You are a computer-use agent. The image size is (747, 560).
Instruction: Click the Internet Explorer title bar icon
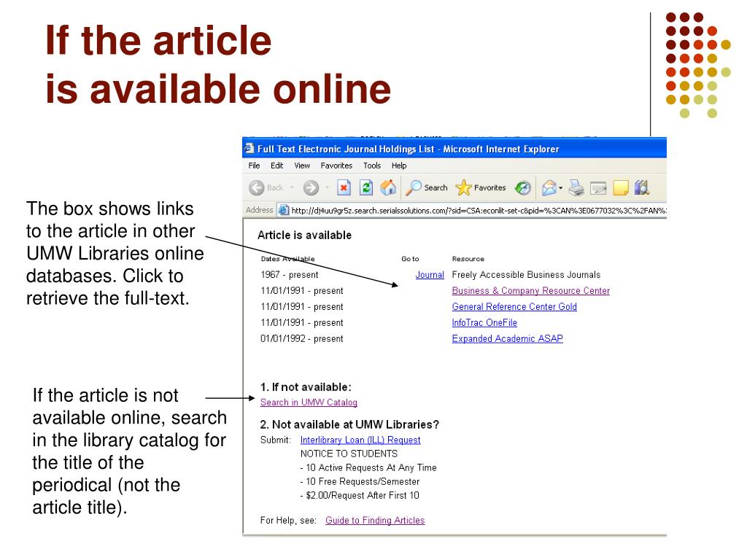(249, 149)
